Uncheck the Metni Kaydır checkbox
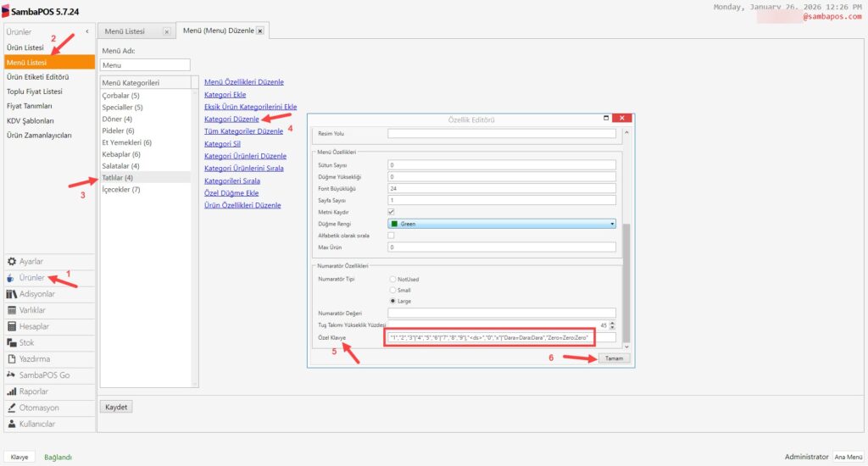This screenshot has height=466, width=868. (x=391, y=211)
